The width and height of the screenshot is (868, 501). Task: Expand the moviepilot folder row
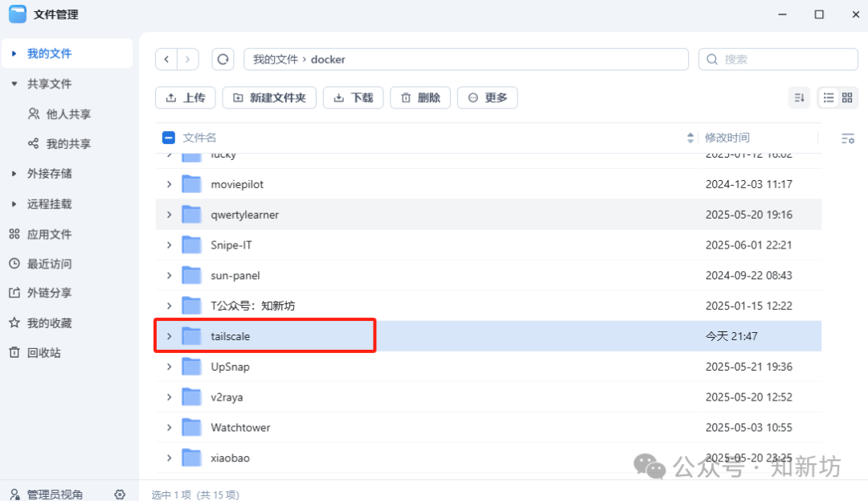(169, 184)
